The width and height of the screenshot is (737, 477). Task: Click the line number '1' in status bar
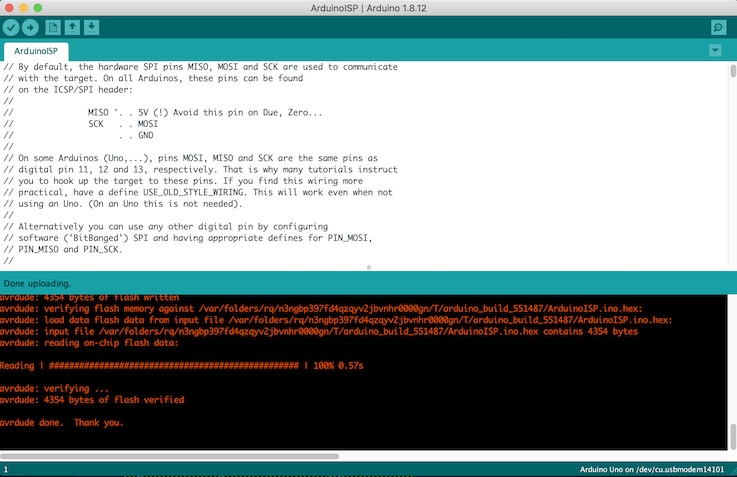pyautogui.click(x=6, y=469)
